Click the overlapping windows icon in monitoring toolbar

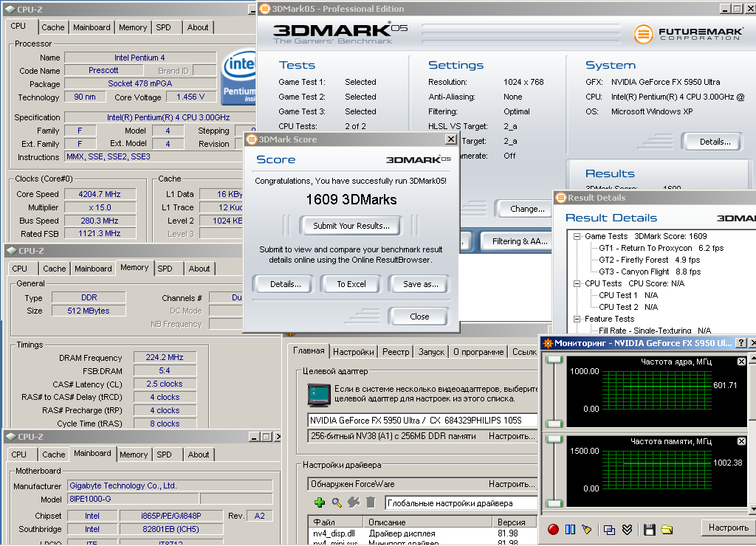609,530
